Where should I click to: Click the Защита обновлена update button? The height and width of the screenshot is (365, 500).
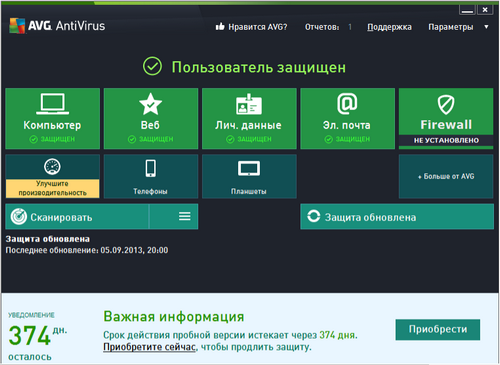click(397, 217)
